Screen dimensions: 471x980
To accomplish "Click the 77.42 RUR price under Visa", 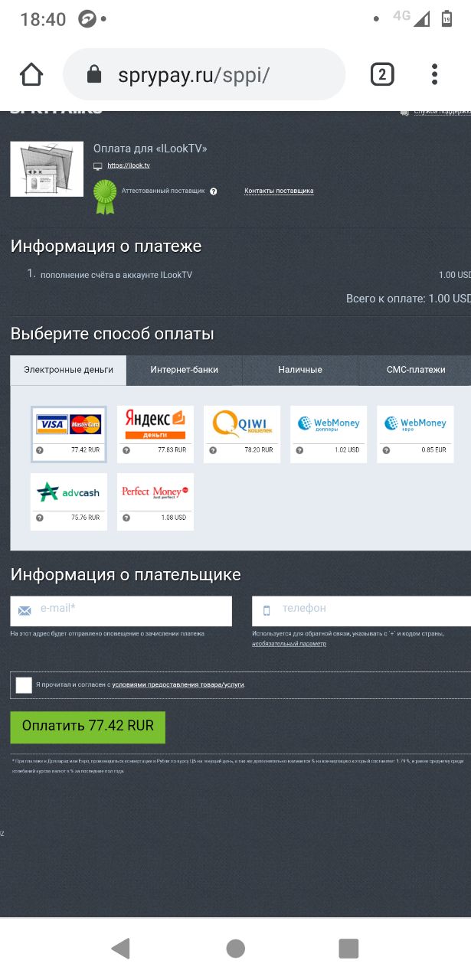I will point(85,450).
